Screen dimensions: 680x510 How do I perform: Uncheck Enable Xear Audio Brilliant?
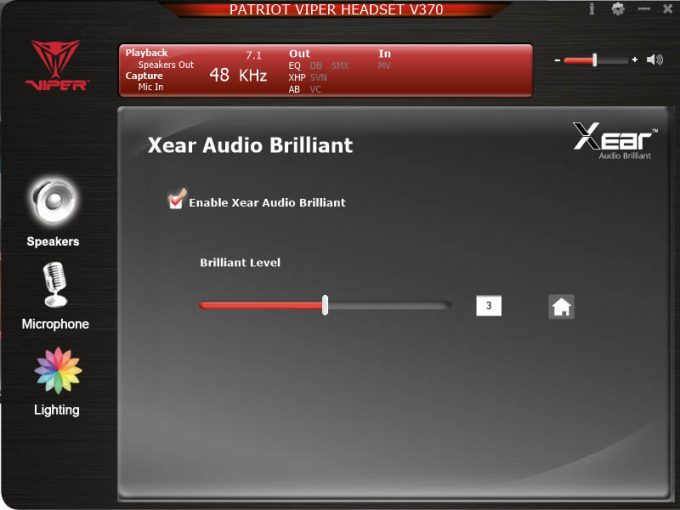coord(176,200)
